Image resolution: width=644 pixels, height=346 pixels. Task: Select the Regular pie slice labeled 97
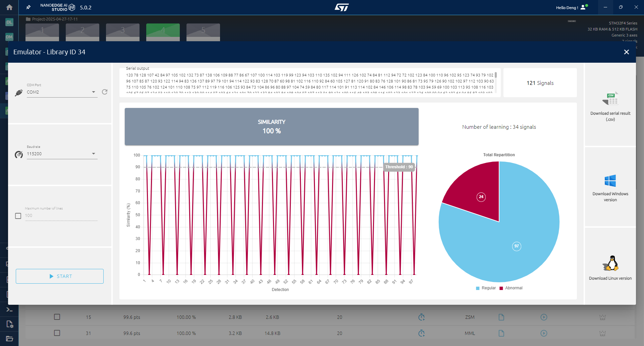click(517, 246)
